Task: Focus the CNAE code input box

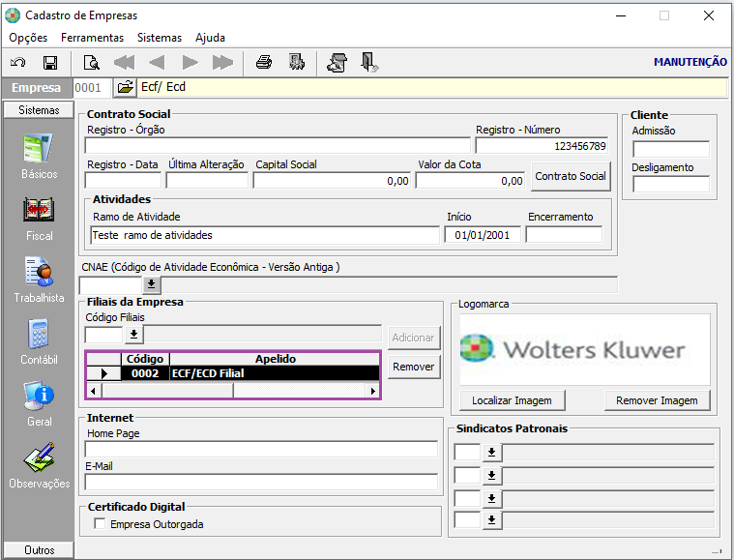Action: point(110,284)
